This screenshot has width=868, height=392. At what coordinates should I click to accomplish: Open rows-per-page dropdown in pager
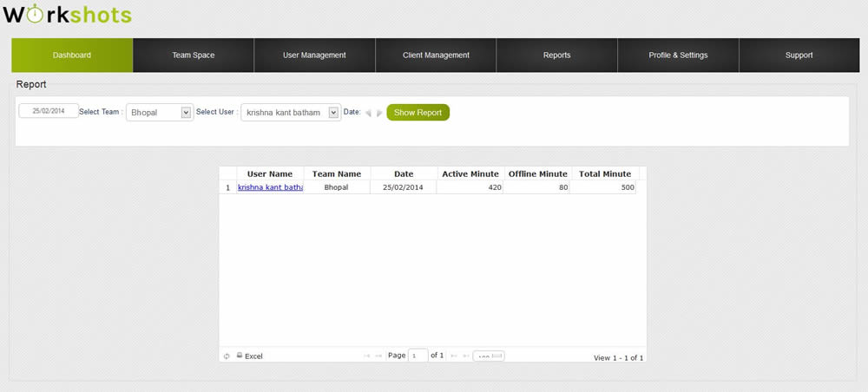[488, 356]
